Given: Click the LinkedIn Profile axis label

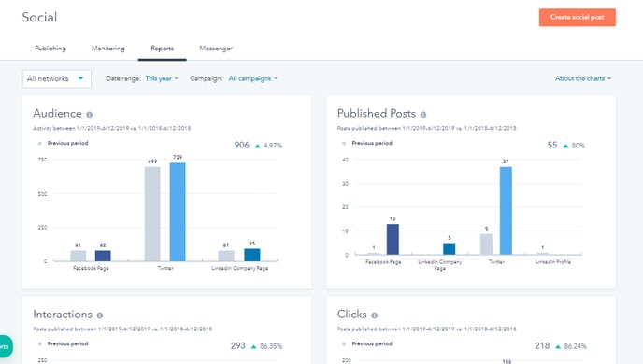Looking at the screenshot, I should point(552,262).
